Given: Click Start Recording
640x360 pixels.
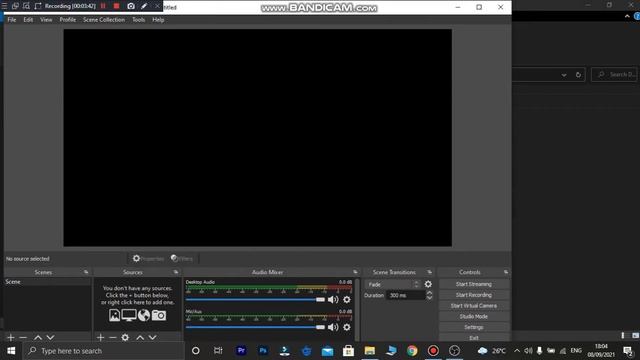Looking at the screenshot, I should pos(474,295).
